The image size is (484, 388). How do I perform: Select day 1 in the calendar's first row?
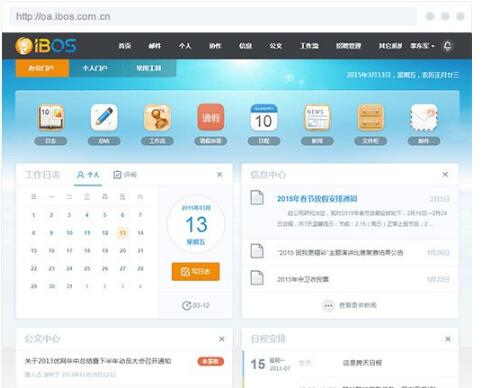(34, 215)
